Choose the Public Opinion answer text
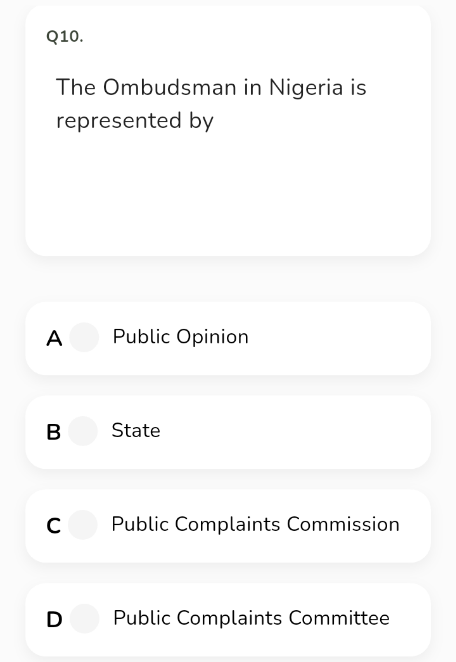This screenshot has height=662, width=456. click(181, 337)
